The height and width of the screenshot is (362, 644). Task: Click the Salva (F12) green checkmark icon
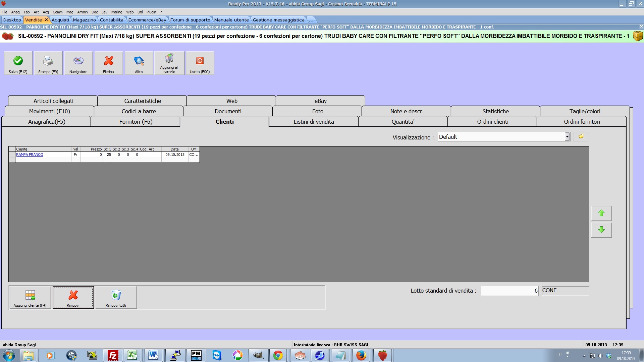(18, 61)
